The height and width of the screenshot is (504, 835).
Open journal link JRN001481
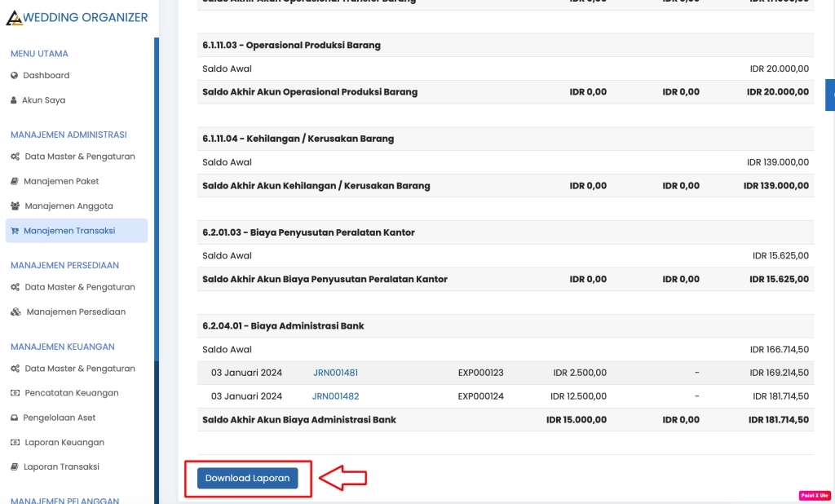335,373
